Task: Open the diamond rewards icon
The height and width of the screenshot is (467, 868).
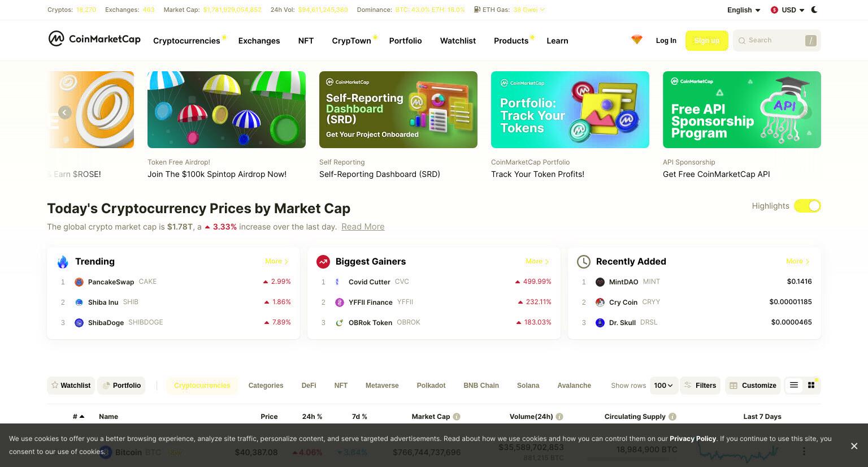Action: (x=637, y=40)
